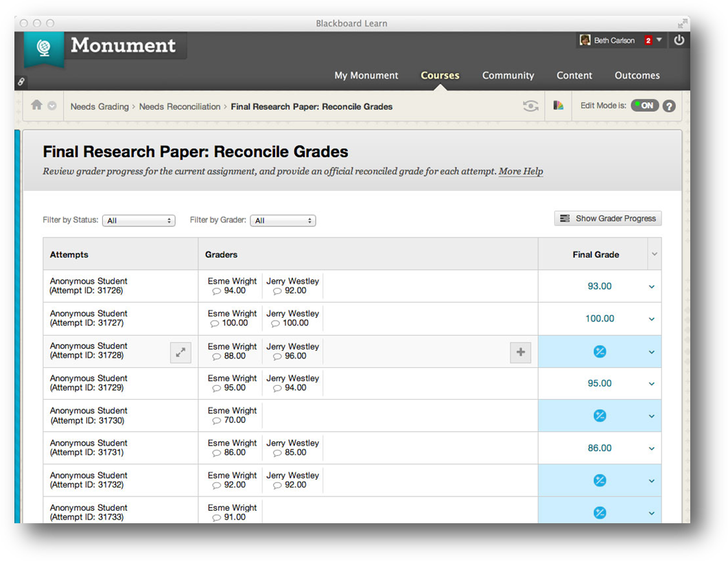Open breadcrumb menu next to home icon
Image resolution: width=728 pixels, height=561 pixels.
52,106
